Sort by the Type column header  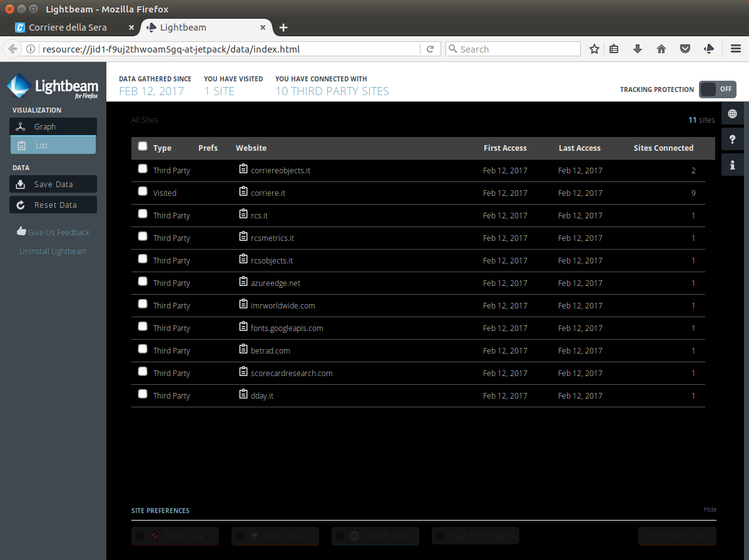pyautogui.click(x=162, y=148)
